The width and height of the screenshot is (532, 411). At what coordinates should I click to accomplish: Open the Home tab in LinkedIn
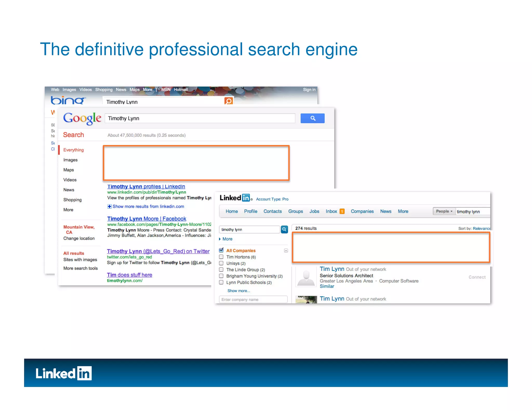232,211
